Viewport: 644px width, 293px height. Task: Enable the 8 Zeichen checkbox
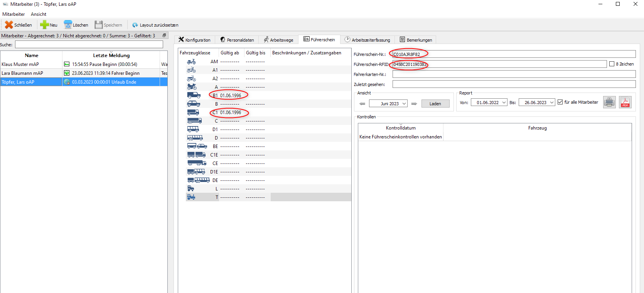point(612,64)
